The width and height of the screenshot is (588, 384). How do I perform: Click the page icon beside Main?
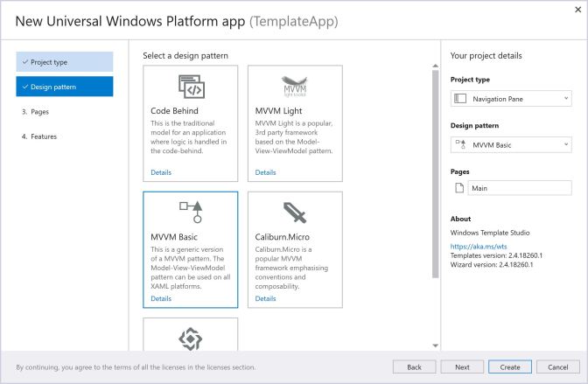coord(459,188)
